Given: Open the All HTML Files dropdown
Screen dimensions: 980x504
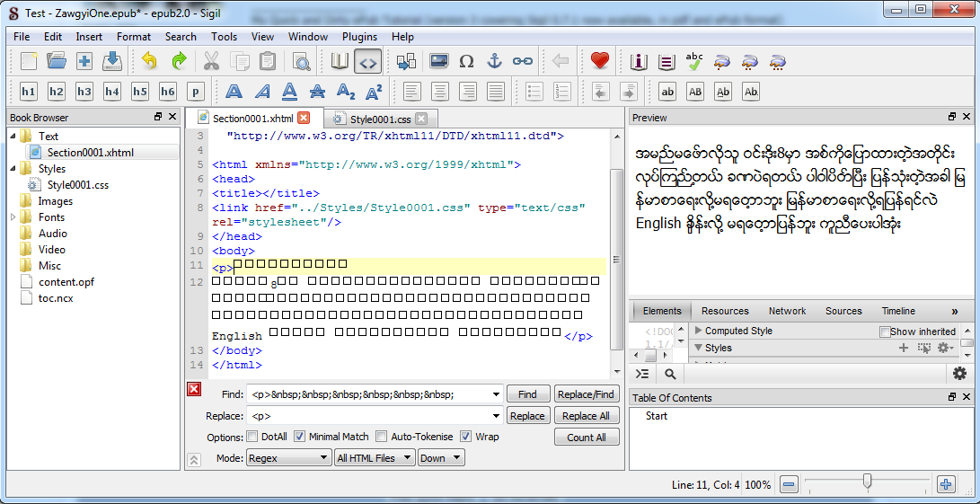Looking at the screenshot, I should [x=374, y=458].
